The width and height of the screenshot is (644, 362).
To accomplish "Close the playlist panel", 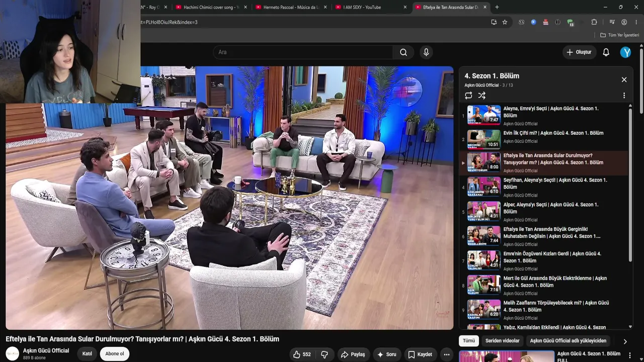I will [624, 79].
